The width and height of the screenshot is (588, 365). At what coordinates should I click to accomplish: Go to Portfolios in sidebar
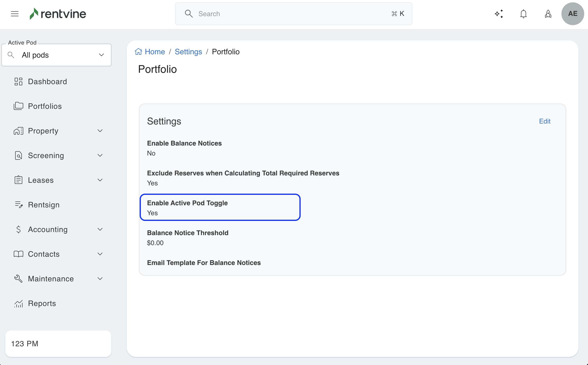pyautogui.click(x=45, y=106)
